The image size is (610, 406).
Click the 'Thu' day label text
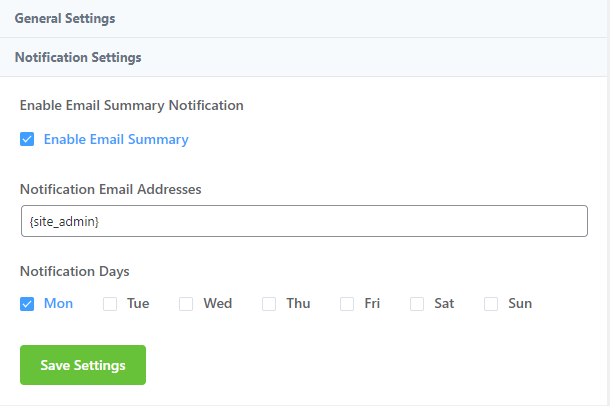click(298, 304)
